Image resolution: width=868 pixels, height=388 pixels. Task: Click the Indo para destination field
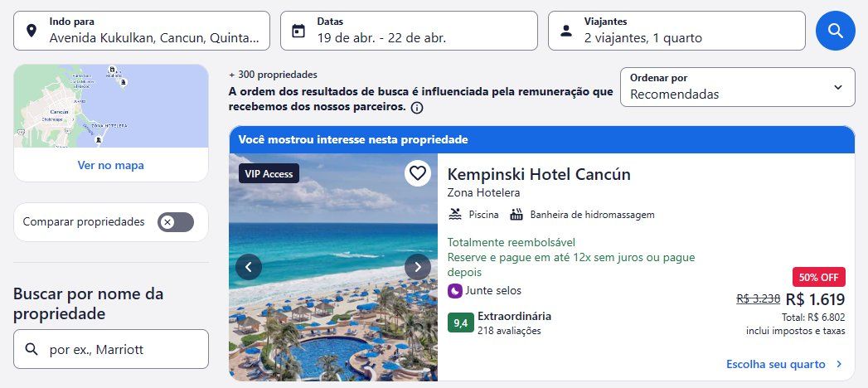tap(142, 31)
